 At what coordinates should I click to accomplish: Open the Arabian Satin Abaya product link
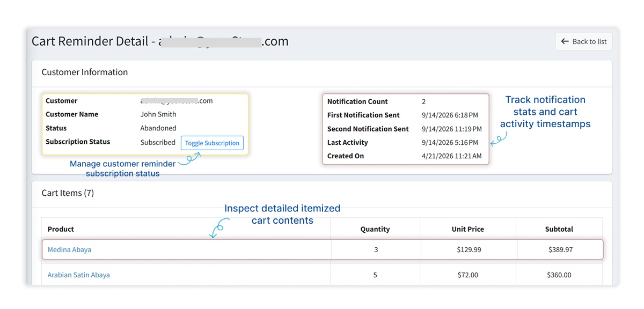coord(78,275)
